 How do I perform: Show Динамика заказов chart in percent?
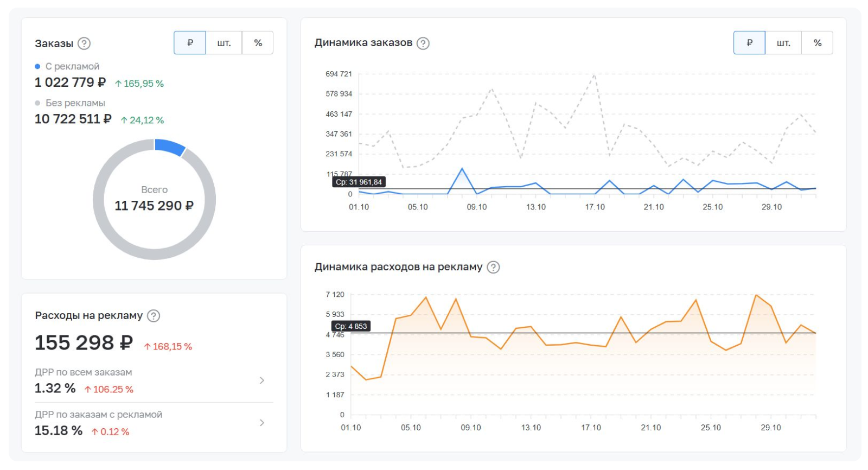(x=817, y=43)
